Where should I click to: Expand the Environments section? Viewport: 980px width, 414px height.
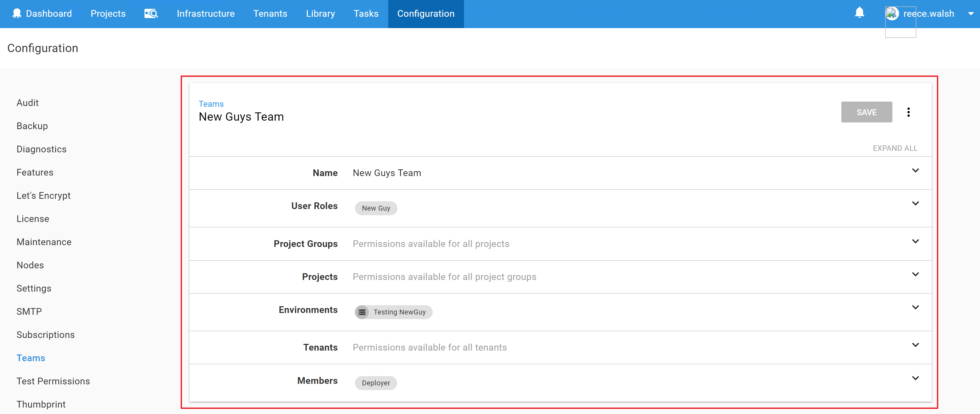point(916,307)
